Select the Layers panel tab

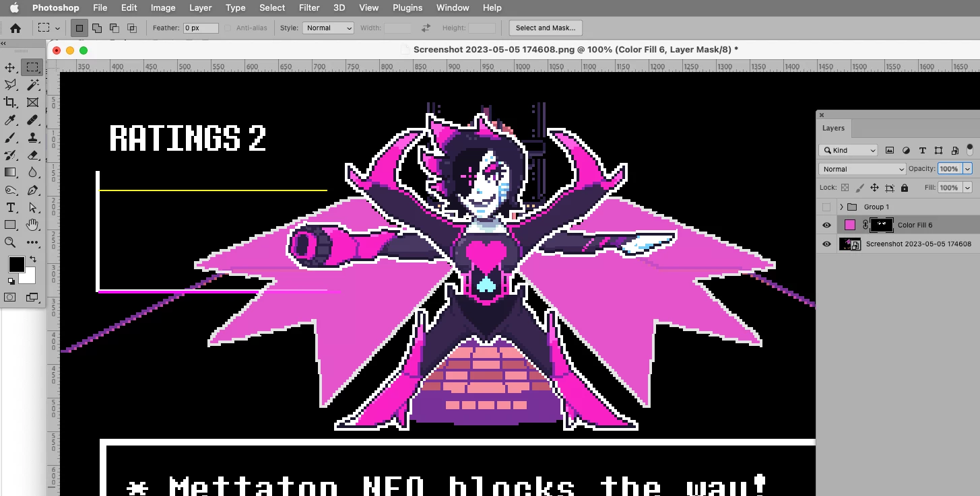coord(833,128)
